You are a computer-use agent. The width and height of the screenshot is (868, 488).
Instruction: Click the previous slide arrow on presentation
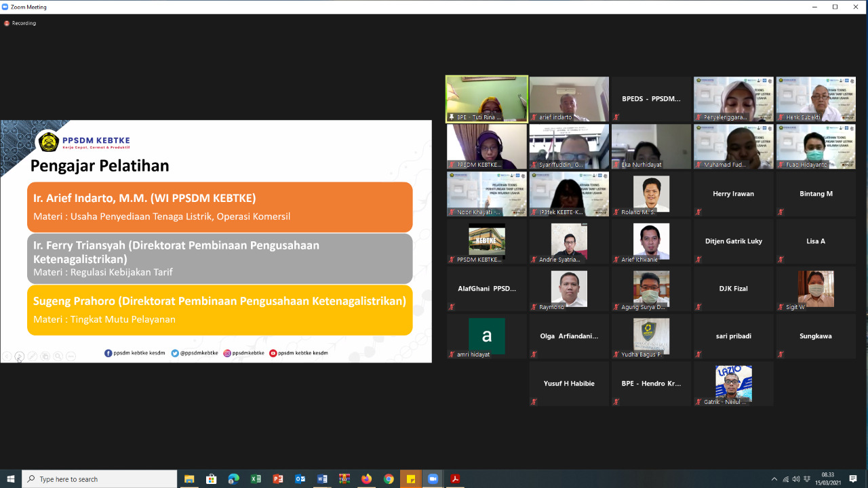tap(7, 356)
